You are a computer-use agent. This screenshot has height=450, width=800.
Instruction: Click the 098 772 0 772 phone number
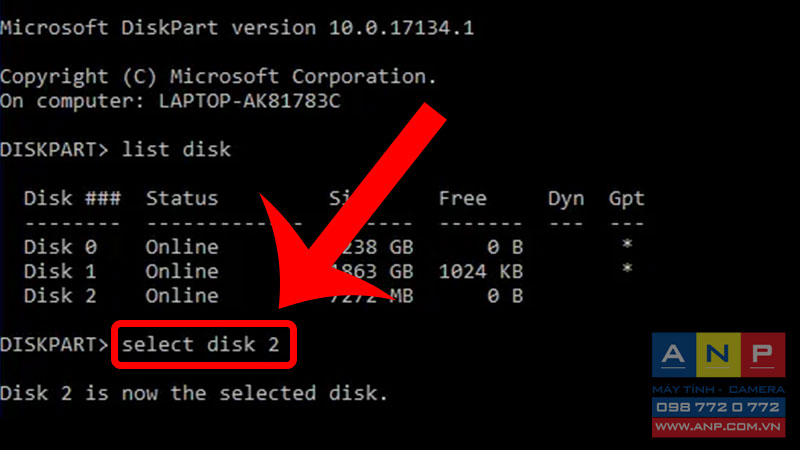coord(718,407)
